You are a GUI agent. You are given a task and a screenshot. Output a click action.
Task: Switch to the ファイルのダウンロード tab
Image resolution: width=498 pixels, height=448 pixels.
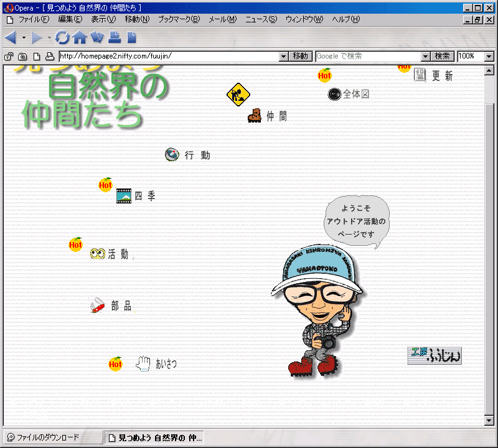pos(53,437)
